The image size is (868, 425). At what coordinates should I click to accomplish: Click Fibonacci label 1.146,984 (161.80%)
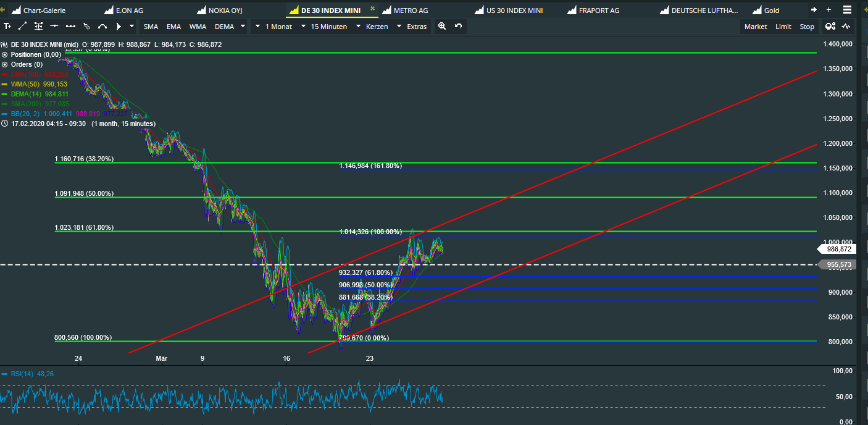coord(370,166)
